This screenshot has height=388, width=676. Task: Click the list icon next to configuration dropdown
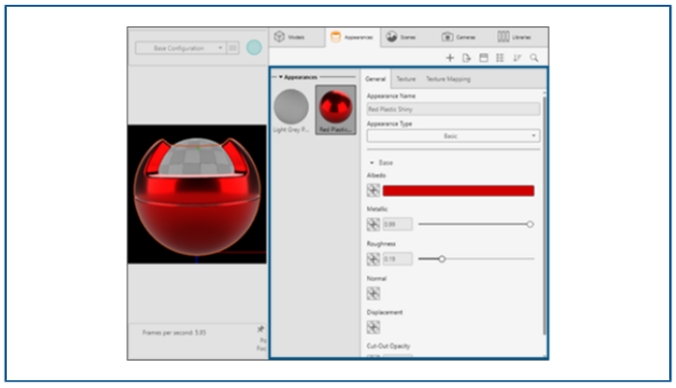tap(233, 48)
